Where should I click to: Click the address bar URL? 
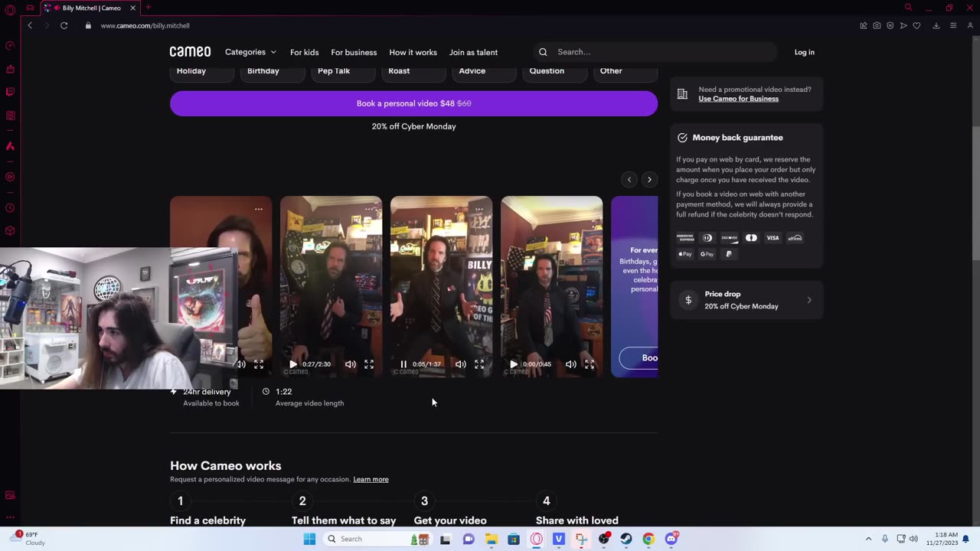[x=145, y=25]
